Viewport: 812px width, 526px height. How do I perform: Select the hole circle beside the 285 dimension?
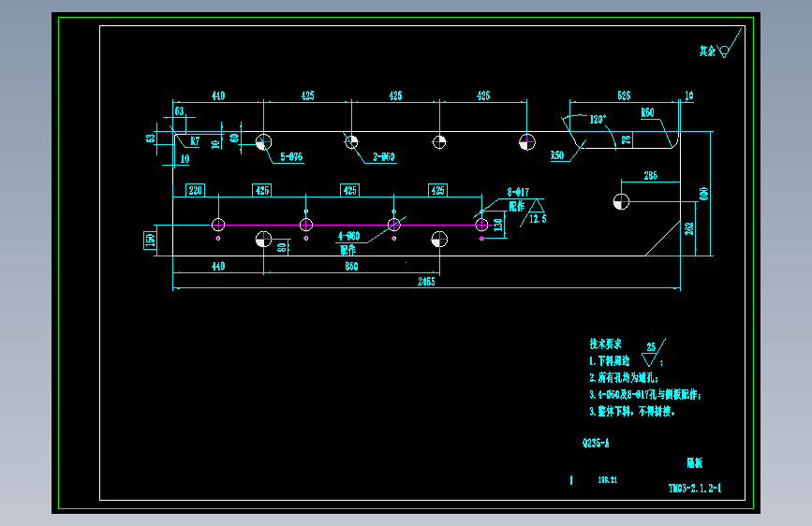[x=621, y=201]
